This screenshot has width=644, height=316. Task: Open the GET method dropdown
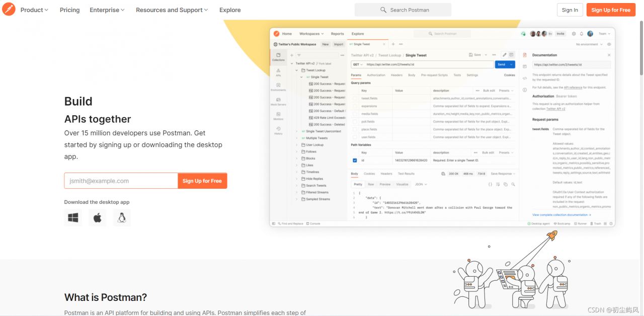(x=358, y=65)
